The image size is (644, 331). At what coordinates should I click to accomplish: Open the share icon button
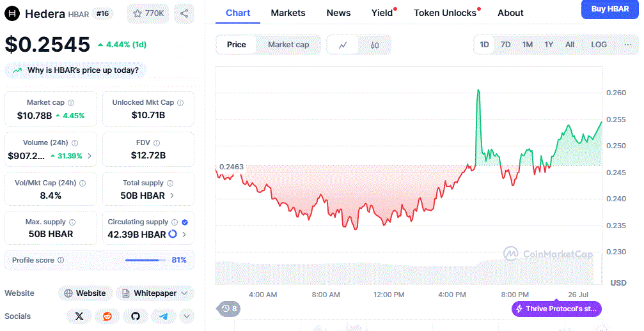tap(184, 13)
